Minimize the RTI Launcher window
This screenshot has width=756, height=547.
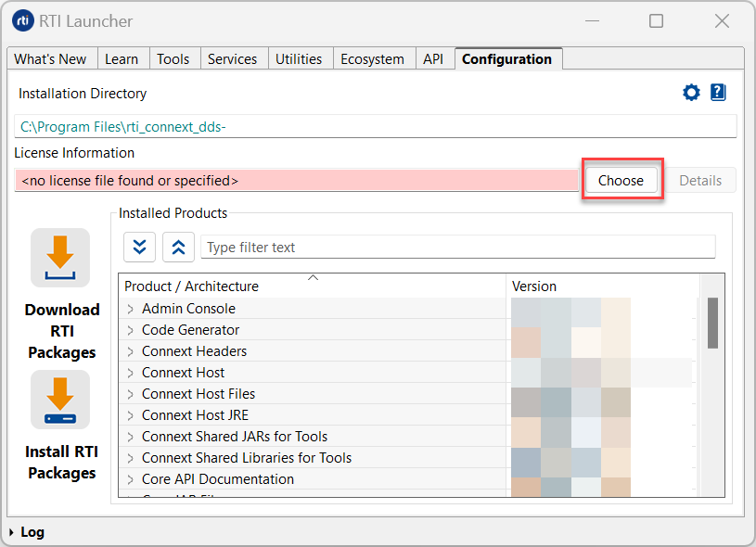coord(592,20)
